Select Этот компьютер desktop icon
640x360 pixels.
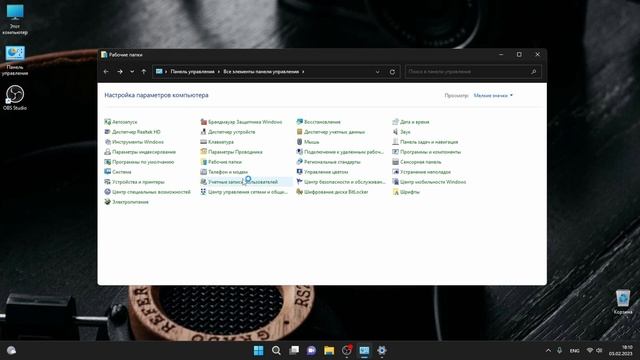[x=15, y=20]
